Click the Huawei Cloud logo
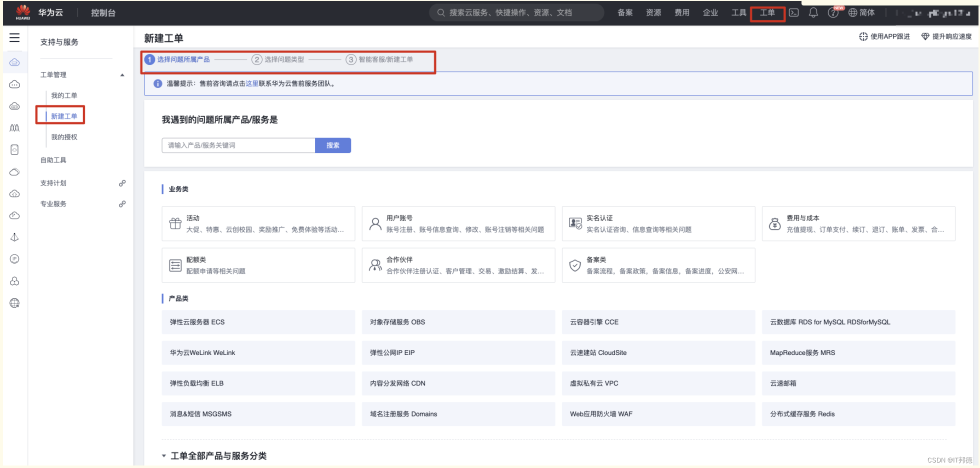Screen dimensions: 980x468 point(23,12)
